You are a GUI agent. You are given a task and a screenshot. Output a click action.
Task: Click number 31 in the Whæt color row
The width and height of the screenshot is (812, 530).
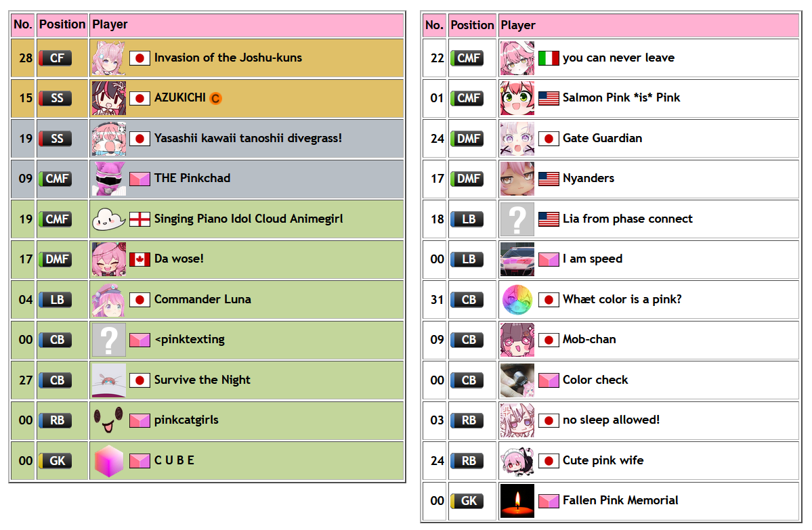437,300
